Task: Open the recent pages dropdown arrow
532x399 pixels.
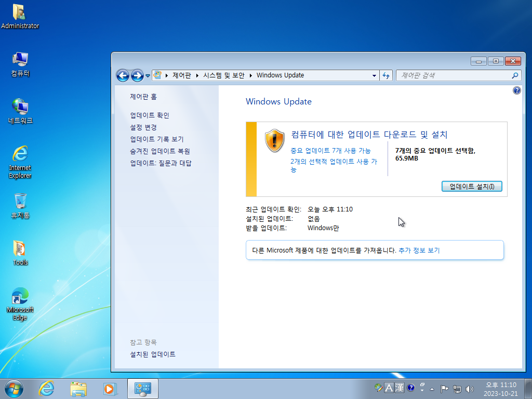Action: 148,76
